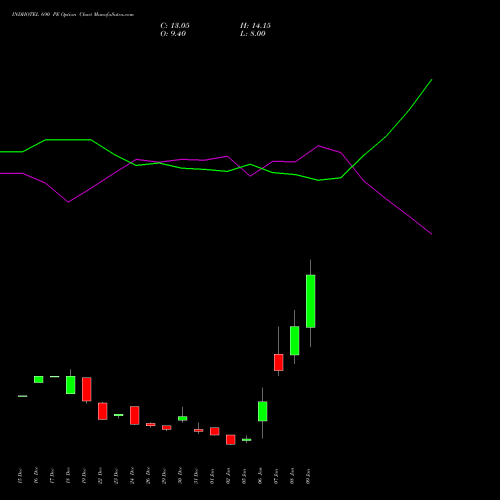Click the INDHOTEL 690 PE chart title
This screenshot has width=500, height=500.
pos(73,15)
